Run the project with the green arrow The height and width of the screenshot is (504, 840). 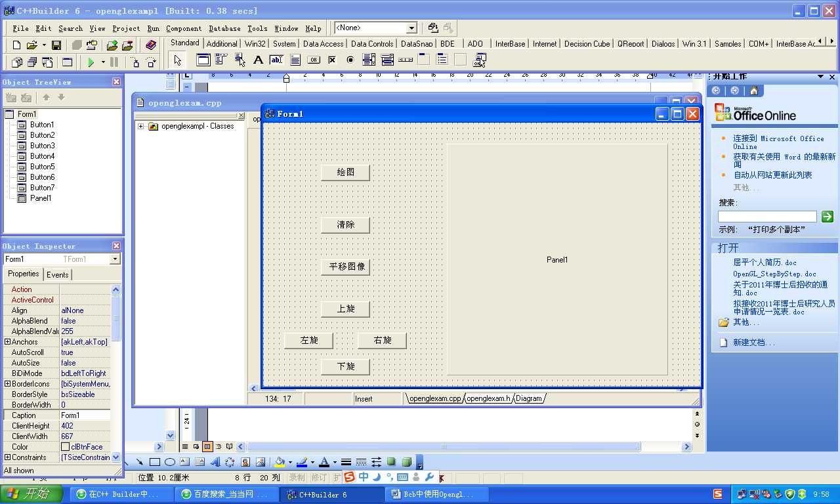pyautogui.click(x=91, y=62)
